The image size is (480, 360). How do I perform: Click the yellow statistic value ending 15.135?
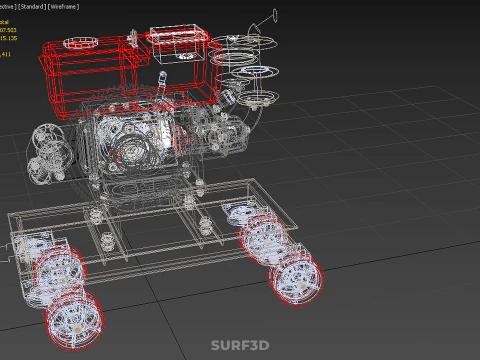(x=8, y=38)
